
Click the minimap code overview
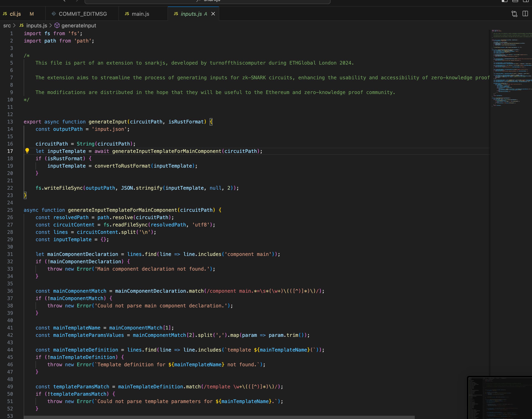(x=511, y=69)
